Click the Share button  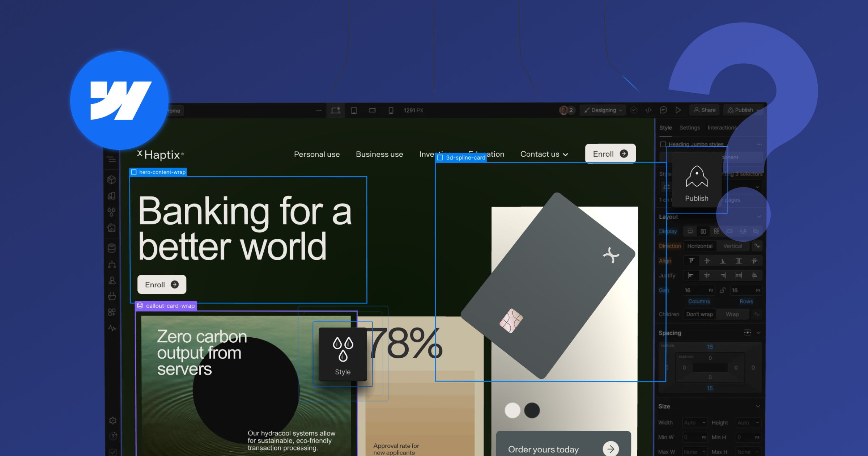coord(705,110)
